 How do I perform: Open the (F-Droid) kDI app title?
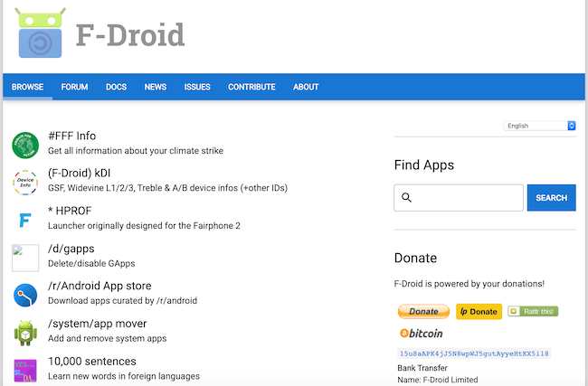click(79, 174)
